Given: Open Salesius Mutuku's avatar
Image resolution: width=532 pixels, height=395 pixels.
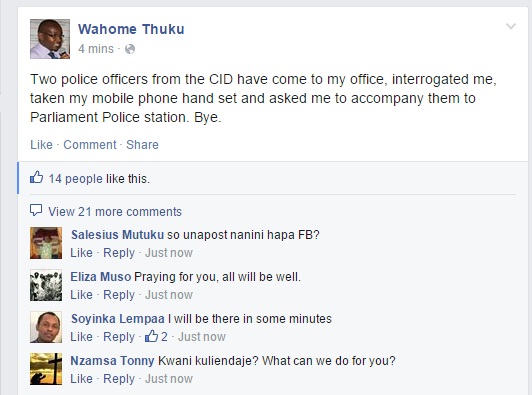Looking at the screenshot, I should (x=46, y=243).
